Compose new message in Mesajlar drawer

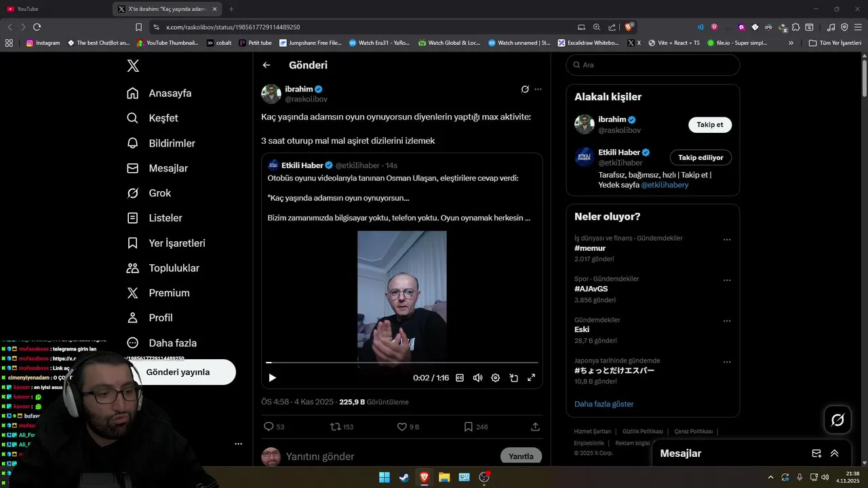pyautogui.click(x=816, y=453)
